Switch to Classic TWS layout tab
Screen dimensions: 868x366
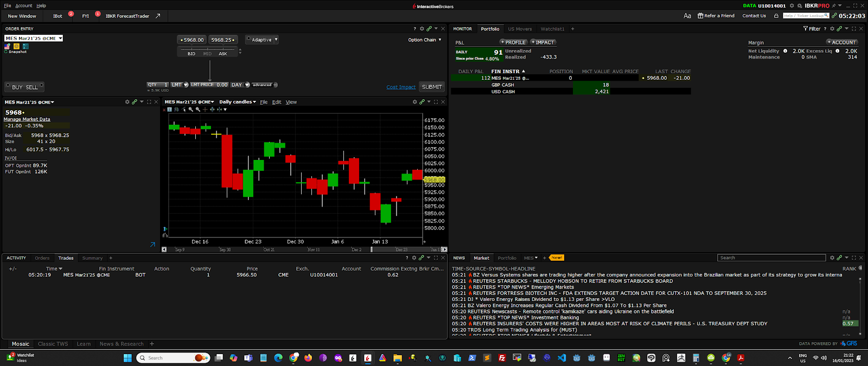tap(53, 344)
